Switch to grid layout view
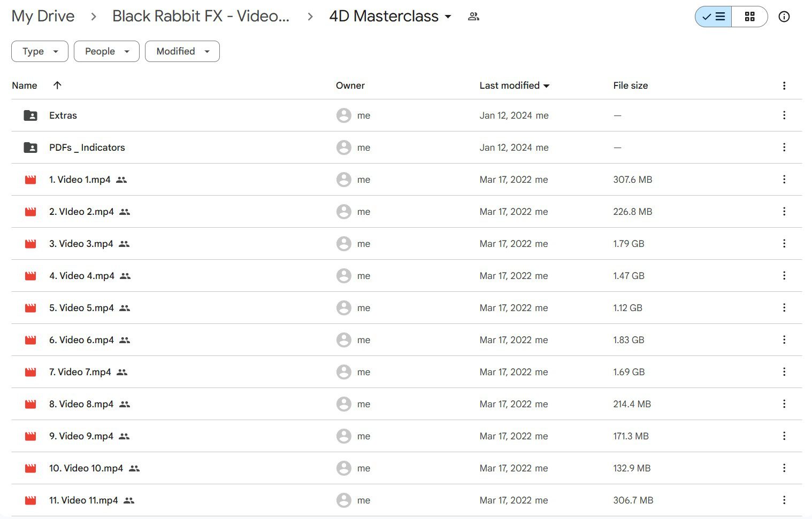This screenshot has width=812, height=519. tap(749, 17)
